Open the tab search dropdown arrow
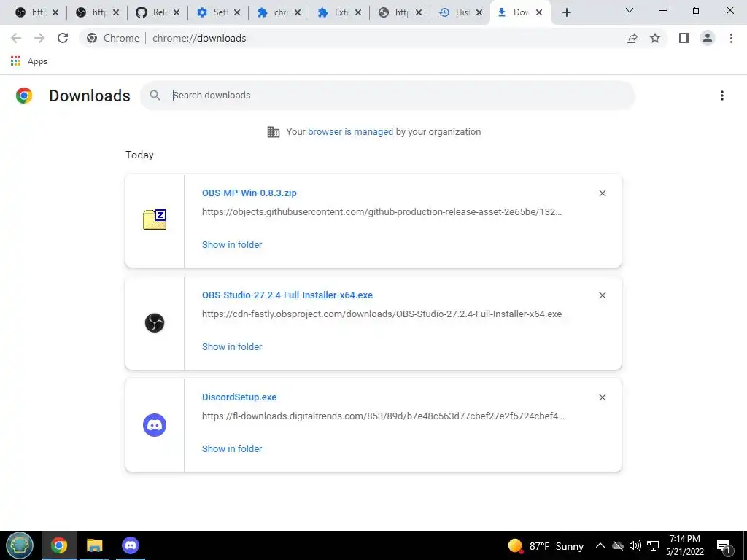This screenshot has height=560, width=747. coord(630,10)
